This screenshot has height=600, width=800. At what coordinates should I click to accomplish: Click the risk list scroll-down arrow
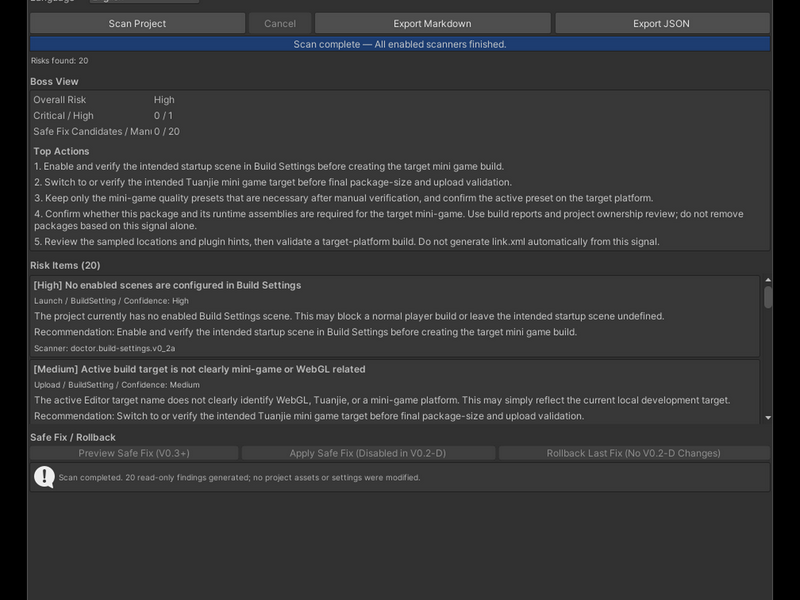pyautogui.click(x=768, y=418)
